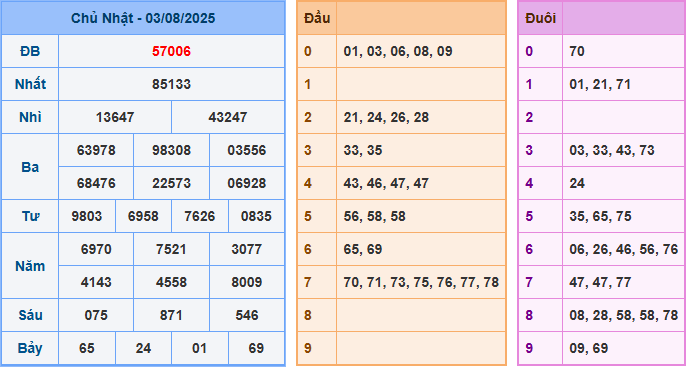Select the ĐB prize number 57006
The height and width of the screenshot is (367, 687).
(171, 51)
